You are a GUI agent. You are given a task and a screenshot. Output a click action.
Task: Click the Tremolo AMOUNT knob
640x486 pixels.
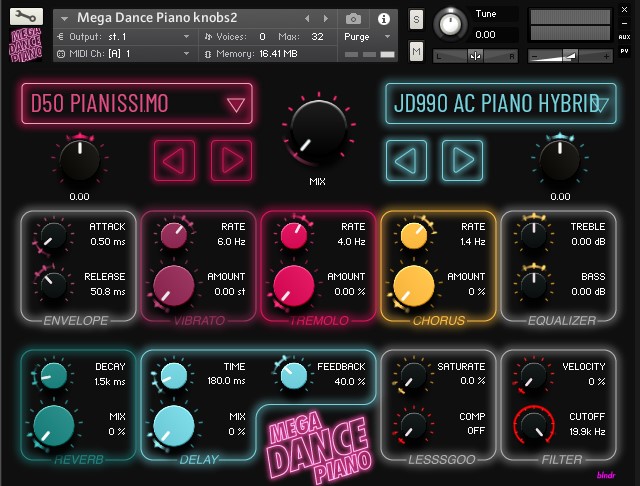click(294, 286)
